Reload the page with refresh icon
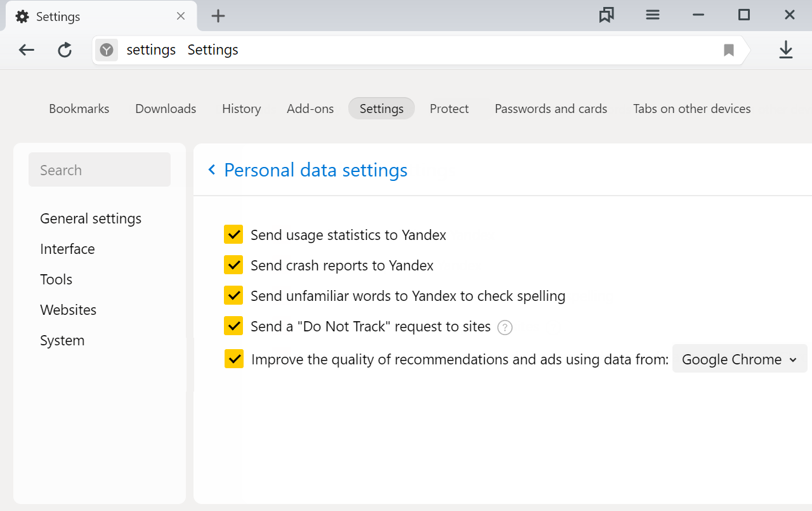Viewport: 812px width, 511px height. (x=65, y=50)
